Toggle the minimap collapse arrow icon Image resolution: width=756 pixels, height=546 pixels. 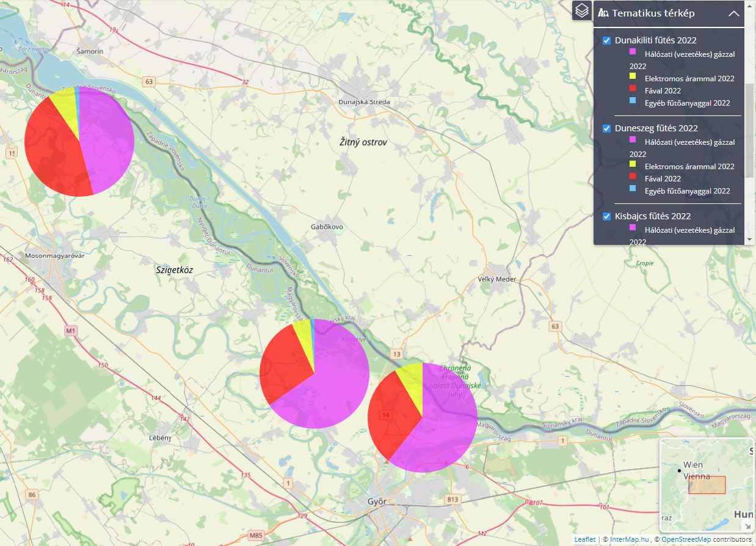747,526
